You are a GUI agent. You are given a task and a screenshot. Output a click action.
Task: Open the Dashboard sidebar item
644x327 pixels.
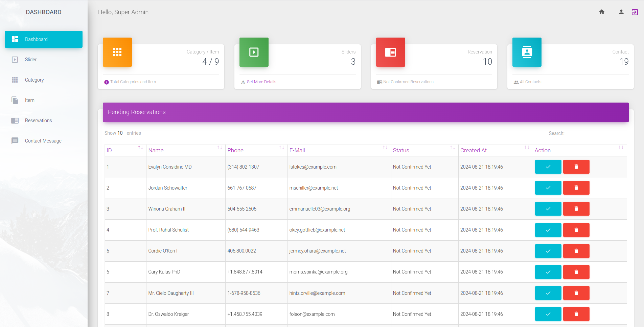pyautogui.click(x=44, y=39)
